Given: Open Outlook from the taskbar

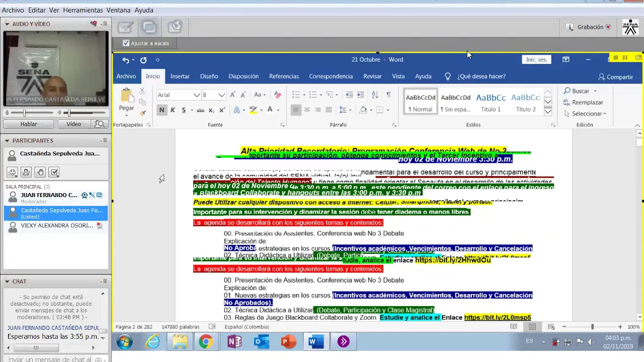Looking at the screenshot, I should [x=262, y=342].
